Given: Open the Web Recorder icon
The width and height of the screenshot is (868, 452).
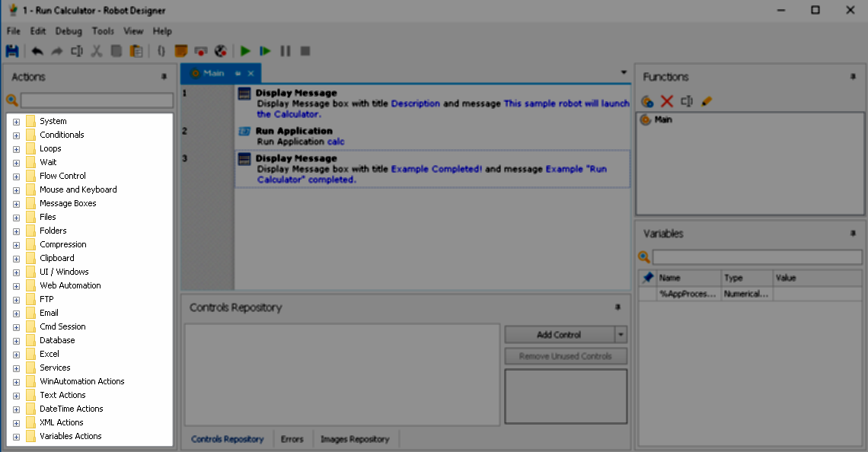Looking at the screenshot, I should [221, 51].
